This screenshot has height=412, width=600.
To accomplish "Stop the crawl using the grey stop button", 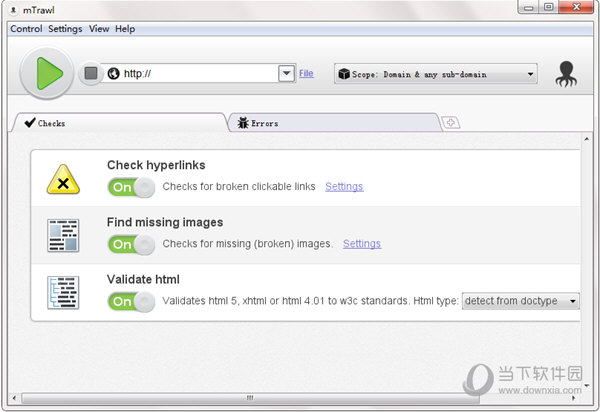I will click(x=91, y=73).
